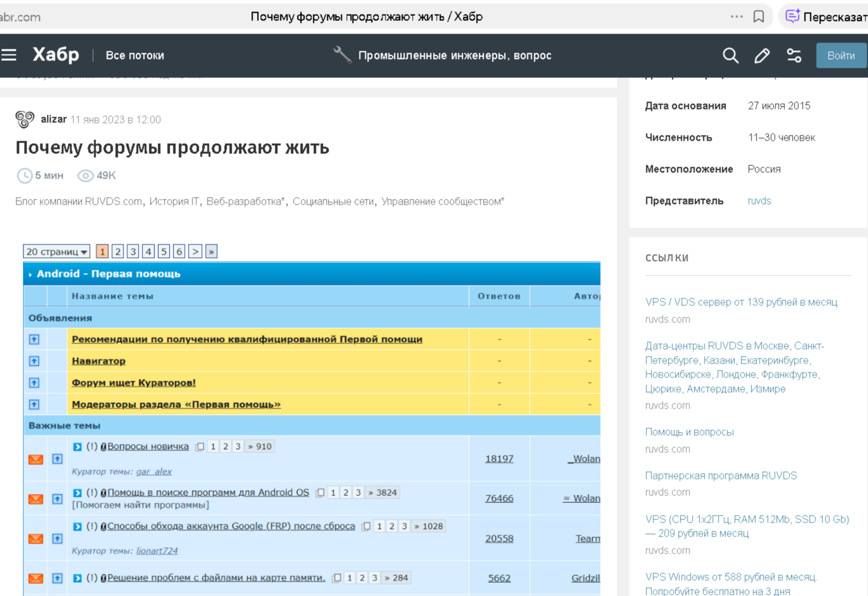This screenshot has width=868, height=596.
Task: Open Помощь в поиске программ для Android OS
Action: pyautogui.click(x=208, y=492)
